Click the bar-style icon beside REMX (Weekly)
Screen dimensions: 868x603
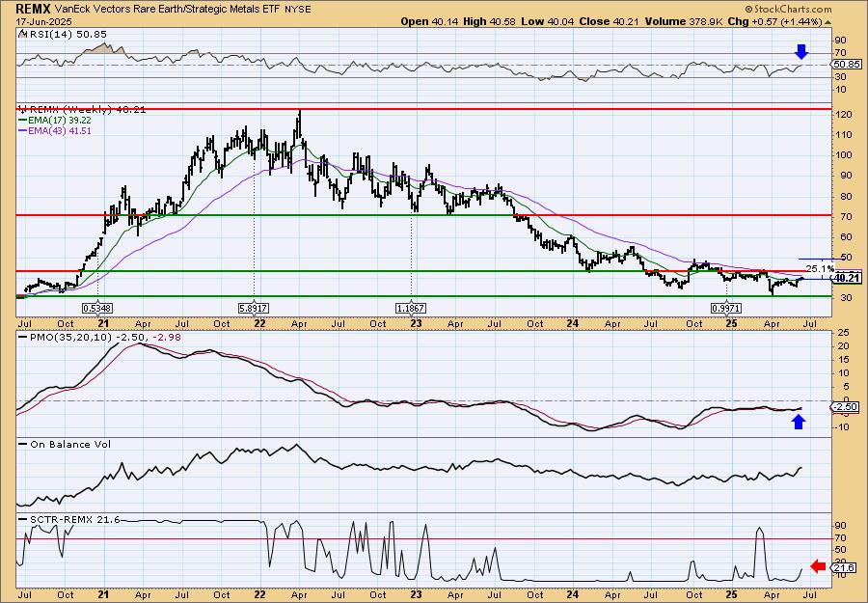pyautogui.click(x=22, y=109)
